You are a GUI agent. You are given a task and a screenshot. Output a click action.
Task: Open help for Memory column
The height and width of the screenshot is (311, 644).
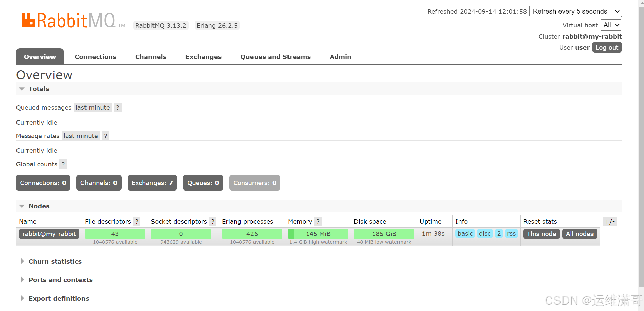click(x=318, y=221)
